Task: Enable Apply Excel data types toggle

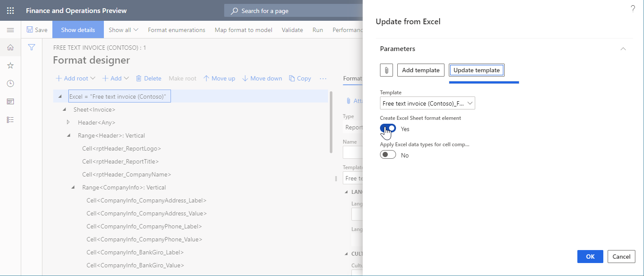Action: click(387, 154)
